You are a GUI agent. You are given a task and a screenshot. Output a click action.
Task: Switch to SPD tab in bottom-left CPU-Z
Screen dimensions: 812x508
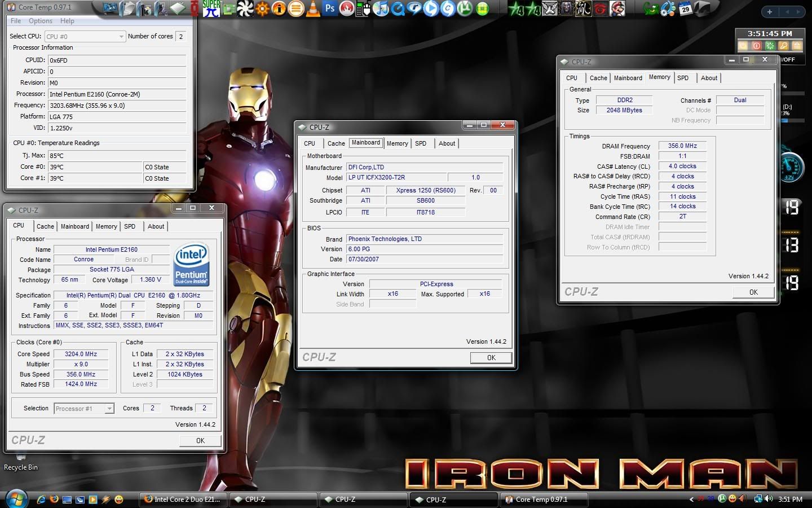coord(130,226)
